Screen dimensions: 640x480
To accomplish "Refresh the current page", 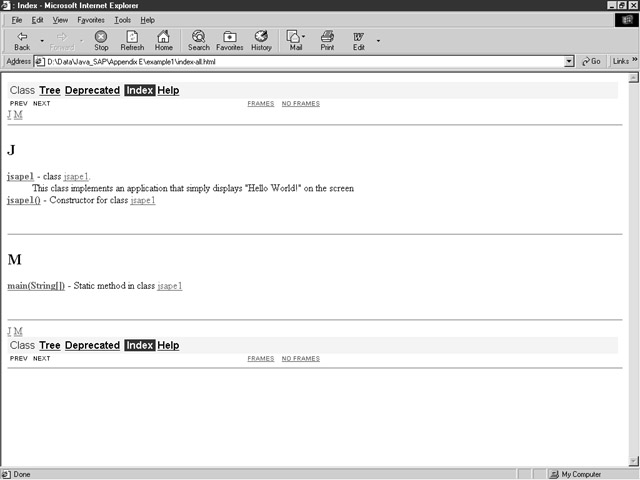I will [132, 41].
